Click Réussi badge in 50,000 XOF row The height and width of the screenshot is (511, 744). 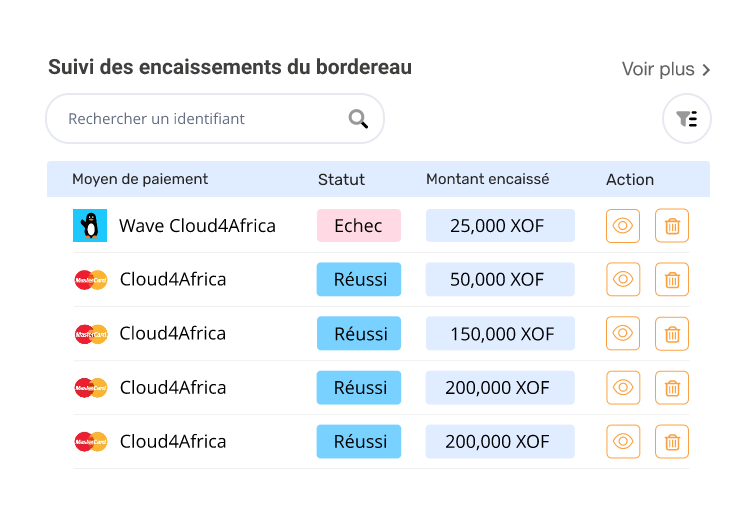pos(358,280)
